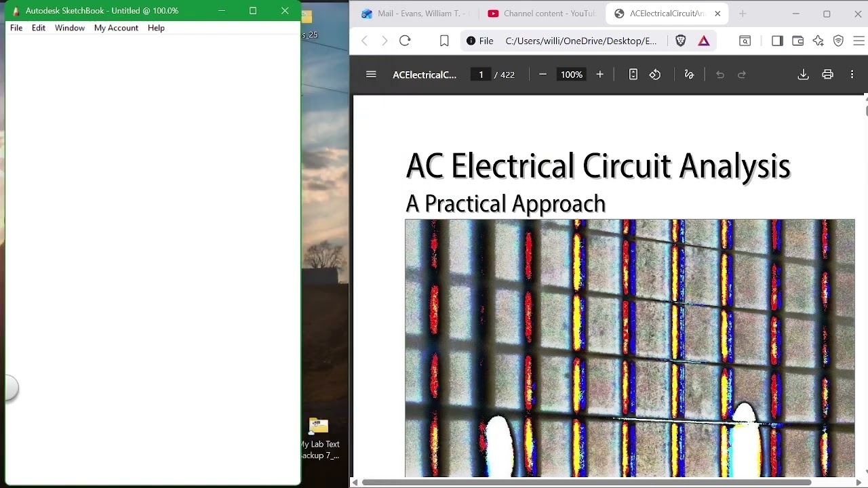Bookmark this page in the browser

(444, 41)
